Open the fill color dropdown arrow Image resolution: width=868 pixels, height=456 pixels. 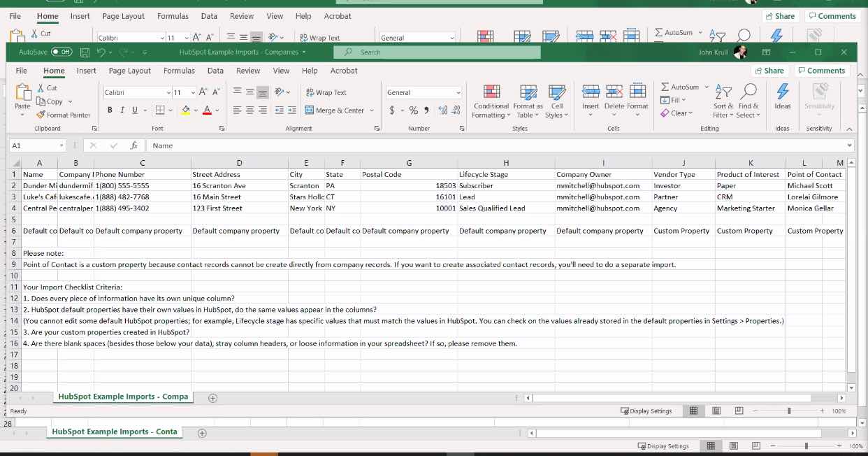click(196, 111)
